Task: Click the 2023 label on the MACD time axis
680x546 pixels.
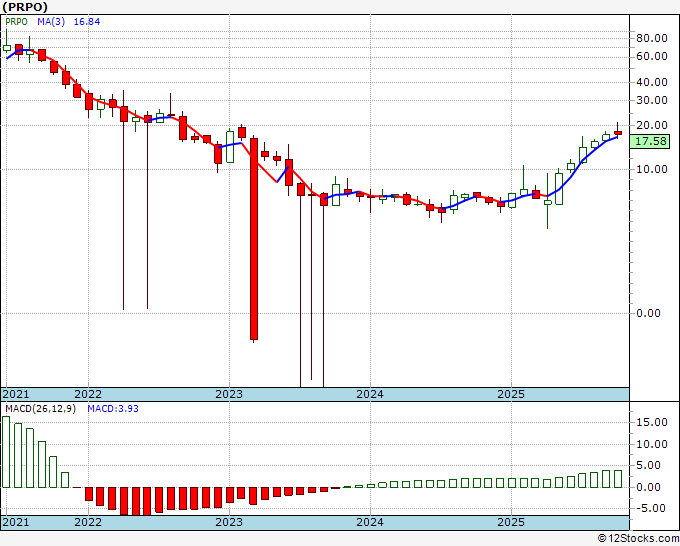Action: pos(229,522)
